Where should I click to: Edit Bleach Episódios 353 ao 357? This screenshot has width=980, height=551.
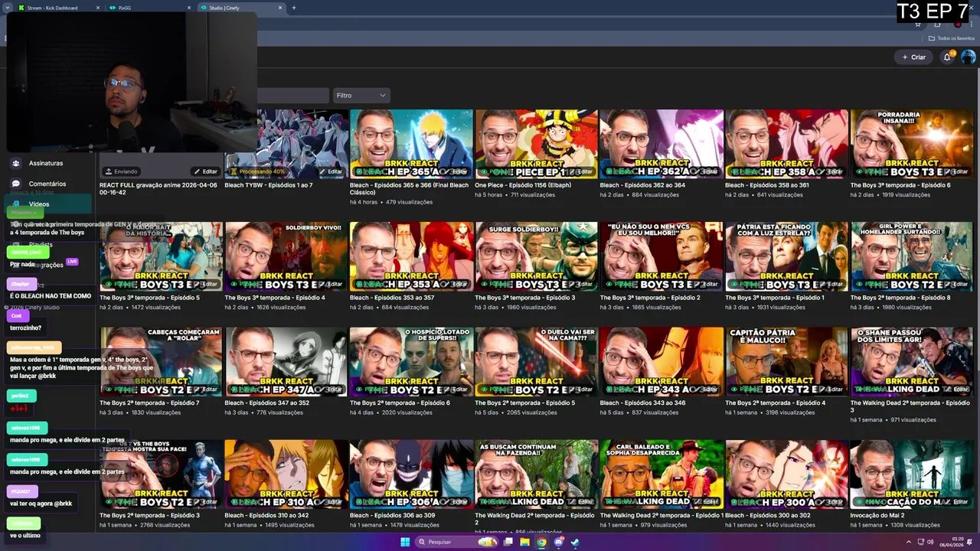click(456, 284)
